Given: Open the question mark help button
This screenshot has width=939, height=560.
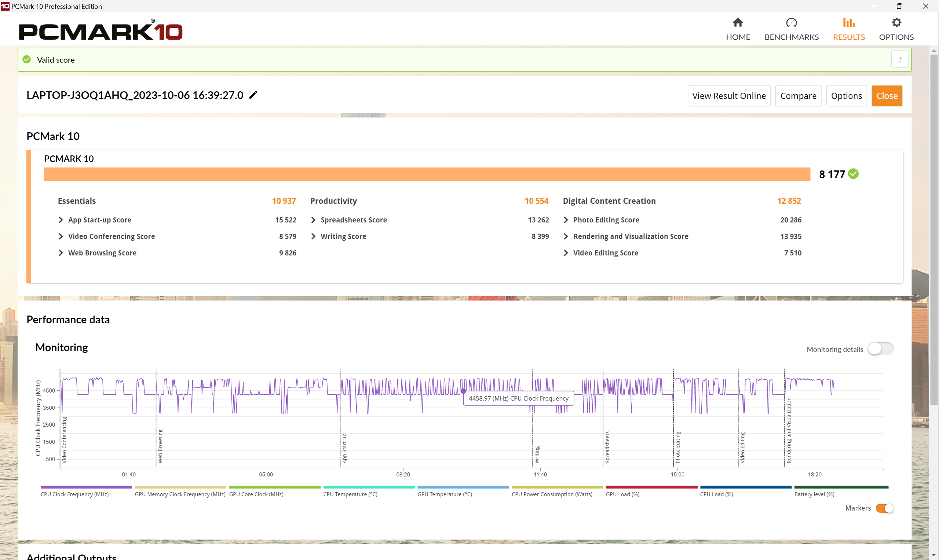Looking at the screenshot, I should (900, 59).
